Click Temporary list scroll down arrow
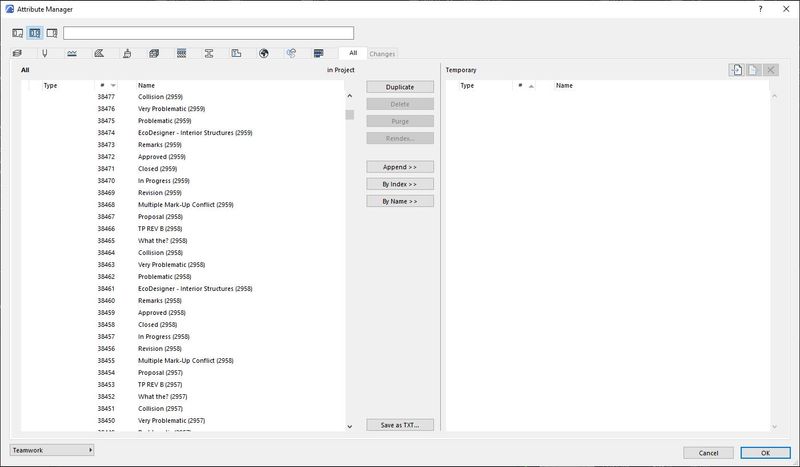Screen dimensions: 800x467 (x=774, y=427)
